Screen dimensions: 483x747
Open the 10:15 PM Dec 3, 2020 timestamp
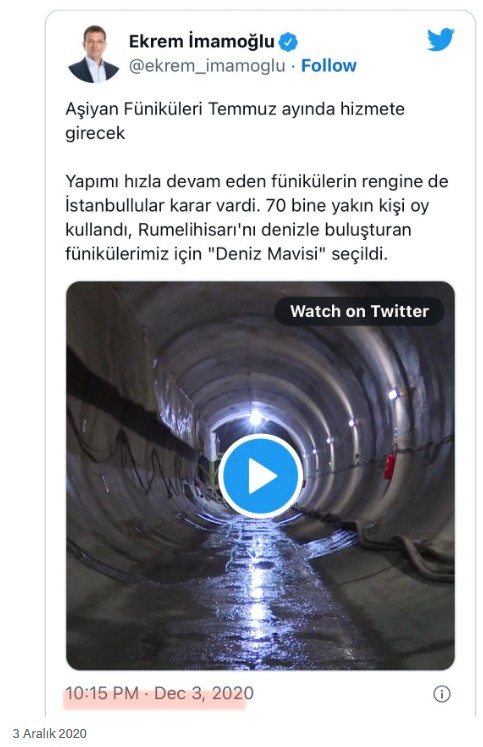pos(159,693)
